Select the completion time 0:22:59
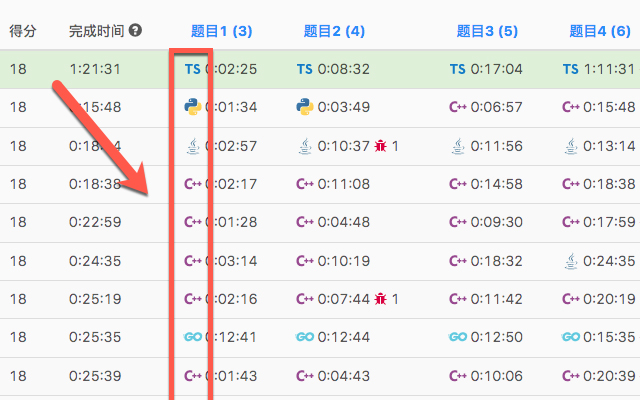This screenshot has width=640, height=400. tap(95, 222)
